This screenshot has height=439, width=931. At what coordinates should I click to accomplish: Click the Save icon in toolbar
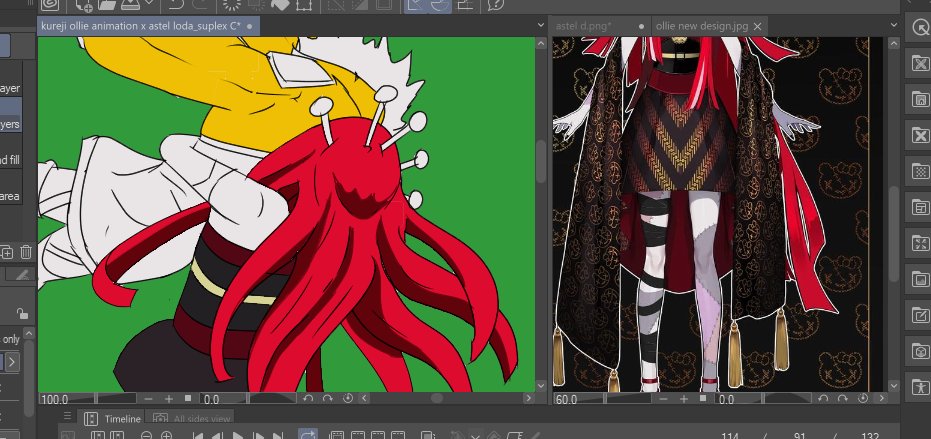coord(130,5)
